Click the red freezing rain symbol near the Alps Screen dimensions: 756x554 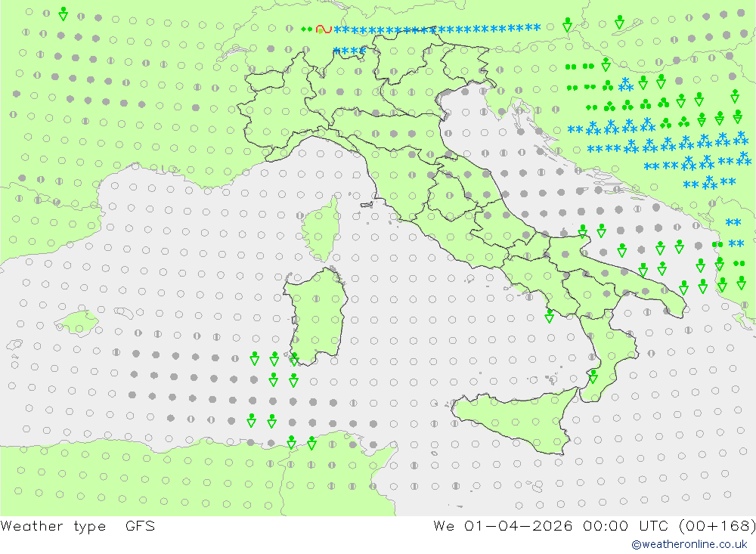click(x=324, y=29)
